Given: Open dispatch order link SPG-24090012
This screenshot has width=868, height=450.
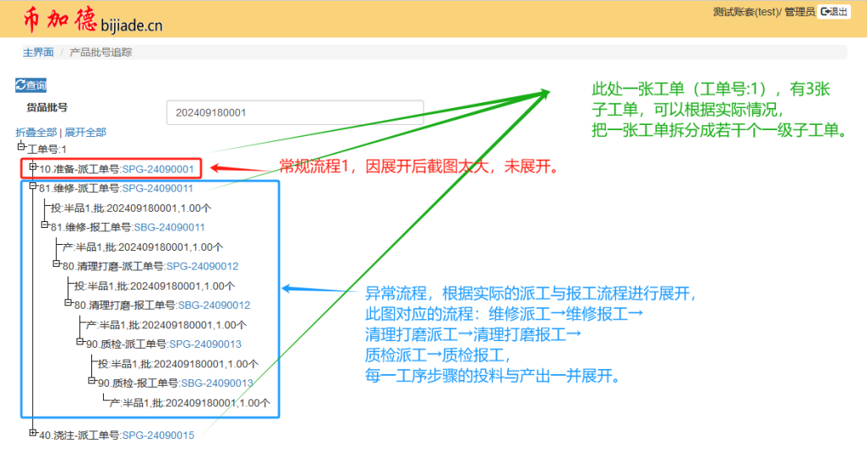Looking at the screenshot, I should [202, 266].
